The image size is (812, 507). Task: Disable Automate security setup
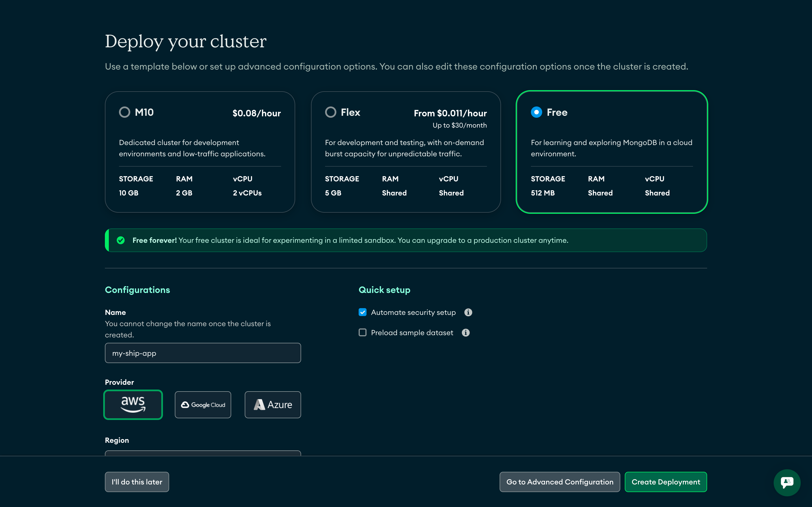(362, 312)
